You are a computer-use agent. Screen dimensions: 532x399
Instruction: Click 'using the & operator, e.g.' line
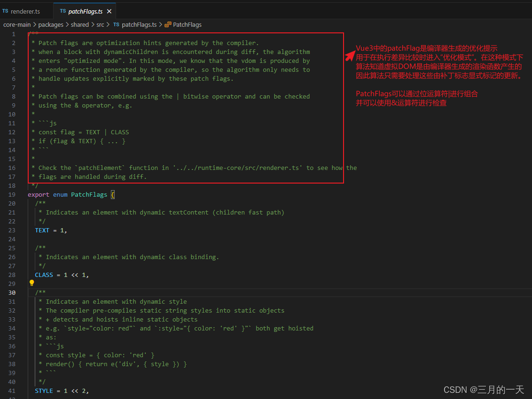pos(82,106)
